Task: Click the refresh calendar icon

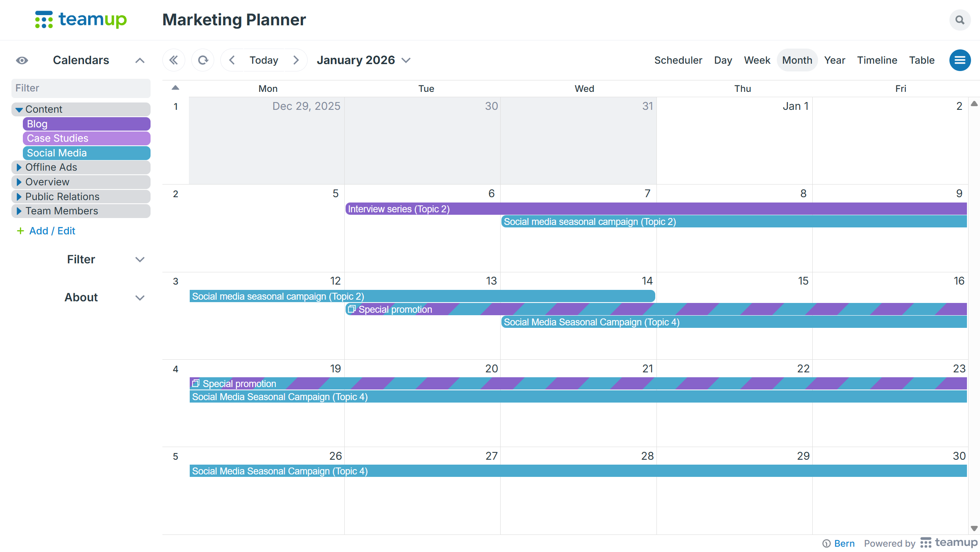Action: (203, 60)
